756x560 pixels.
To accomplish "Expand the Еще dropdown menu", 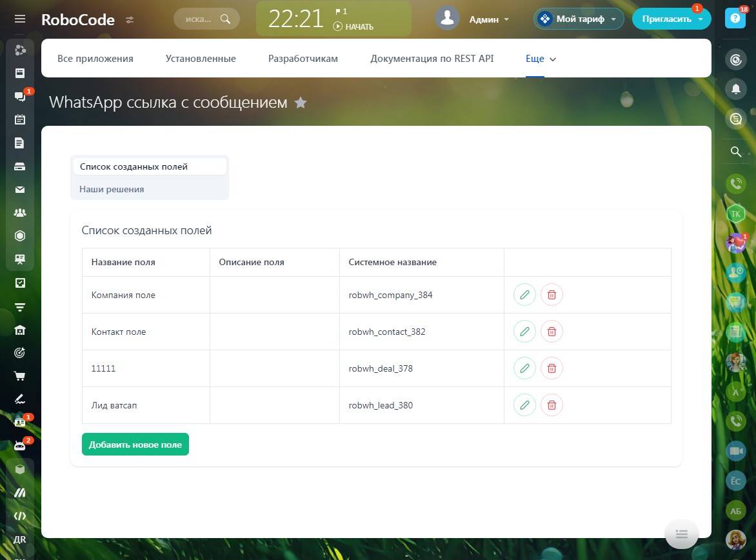I will pos(541,59).
